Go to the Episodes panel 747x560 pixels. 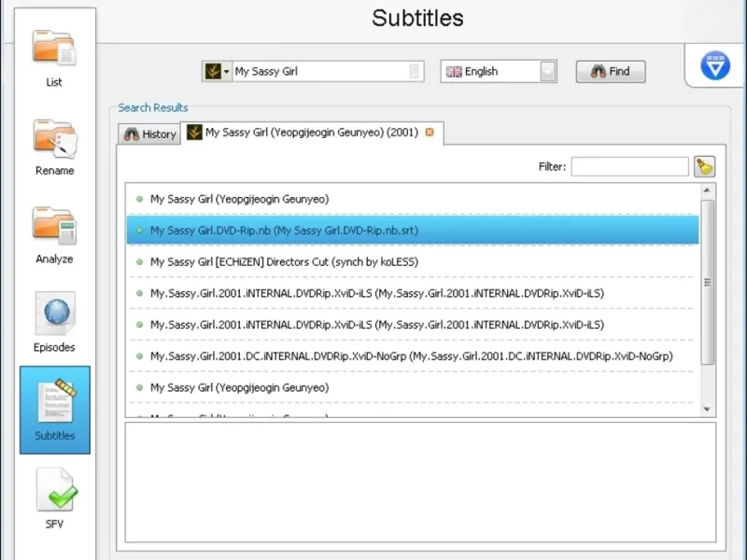(54, 322)
